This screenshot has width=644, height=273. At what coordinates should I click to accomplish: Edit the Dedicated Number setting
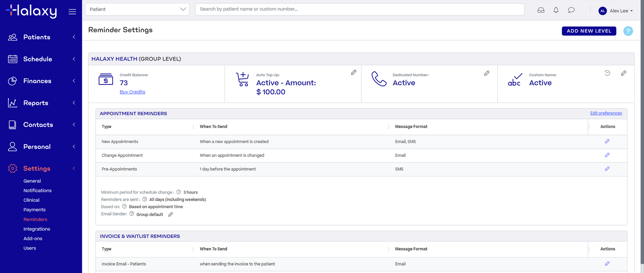point(487,73)
